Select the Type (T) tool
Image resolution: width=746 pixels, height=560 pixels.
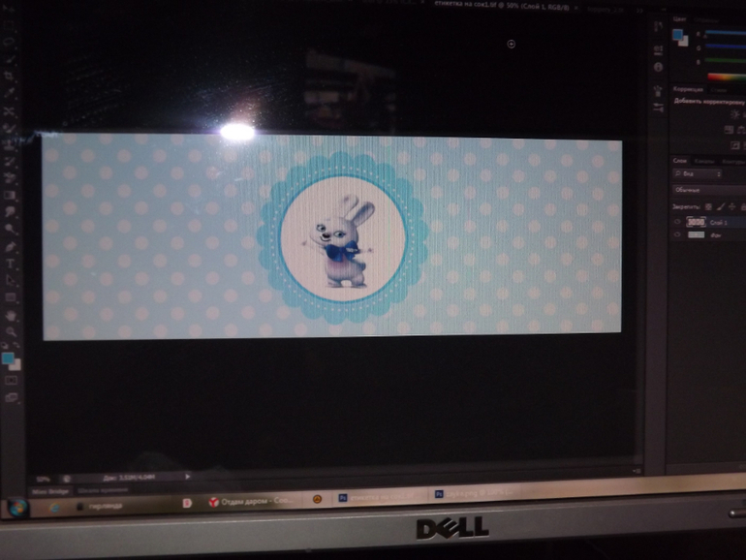click(x=11, y=263)
